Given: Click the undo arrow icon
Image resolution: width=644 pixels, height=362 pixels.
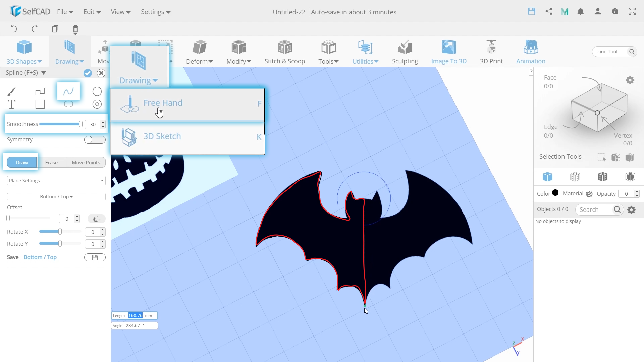Looking at the screenshot, I should (x=14, y=29).
